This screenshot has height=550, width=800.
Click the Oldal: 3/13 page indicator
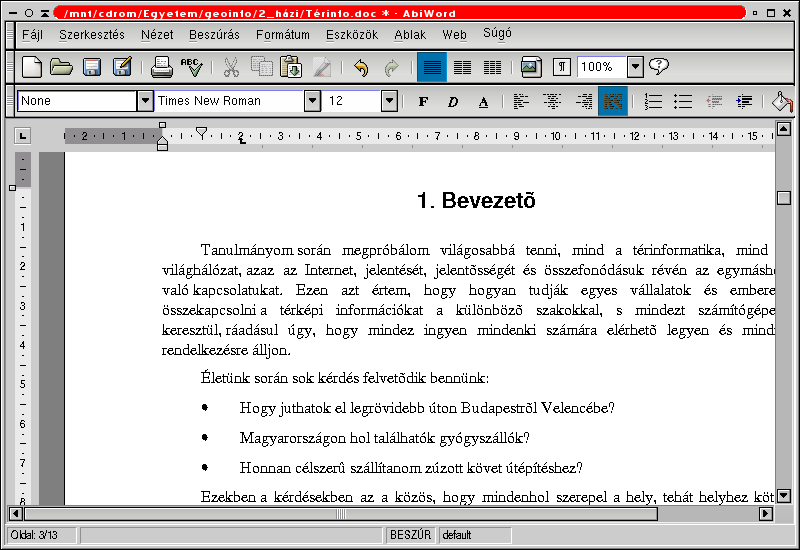point(41,535)
